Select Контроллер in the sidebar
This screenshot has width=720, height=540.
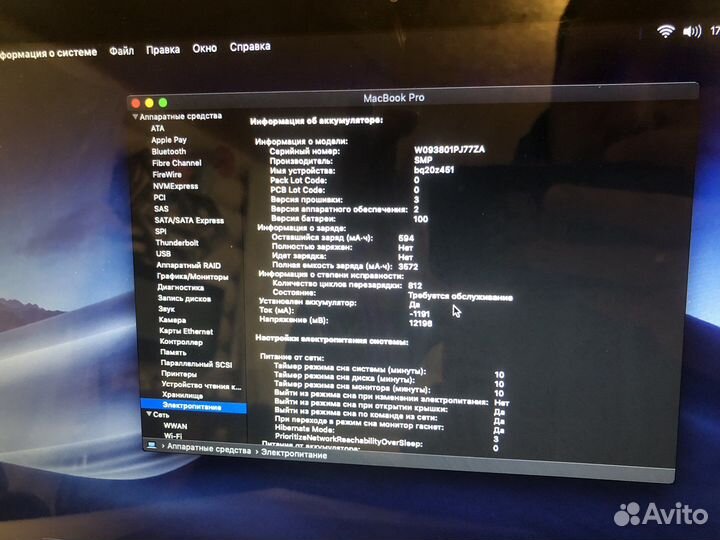pos(181,342)
